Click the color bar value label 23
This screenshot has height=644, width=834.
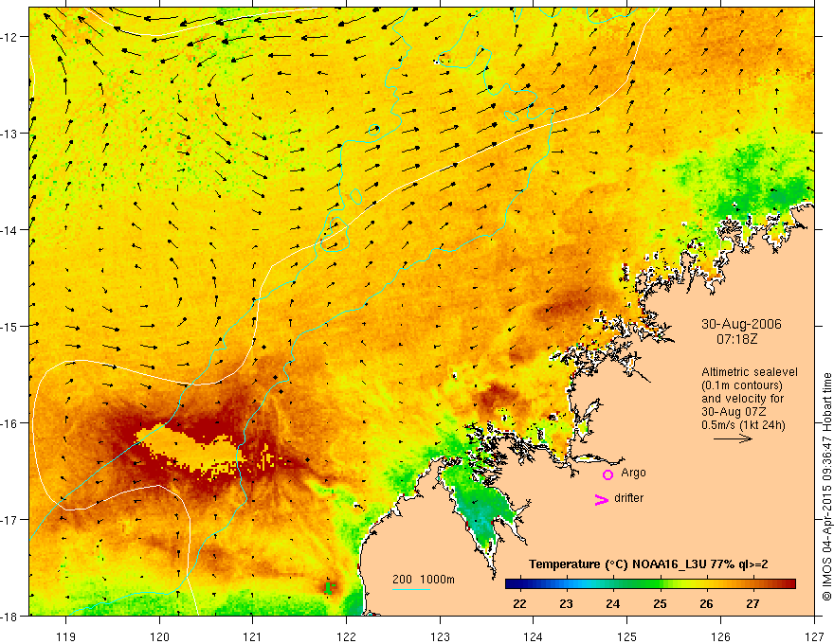567,604
